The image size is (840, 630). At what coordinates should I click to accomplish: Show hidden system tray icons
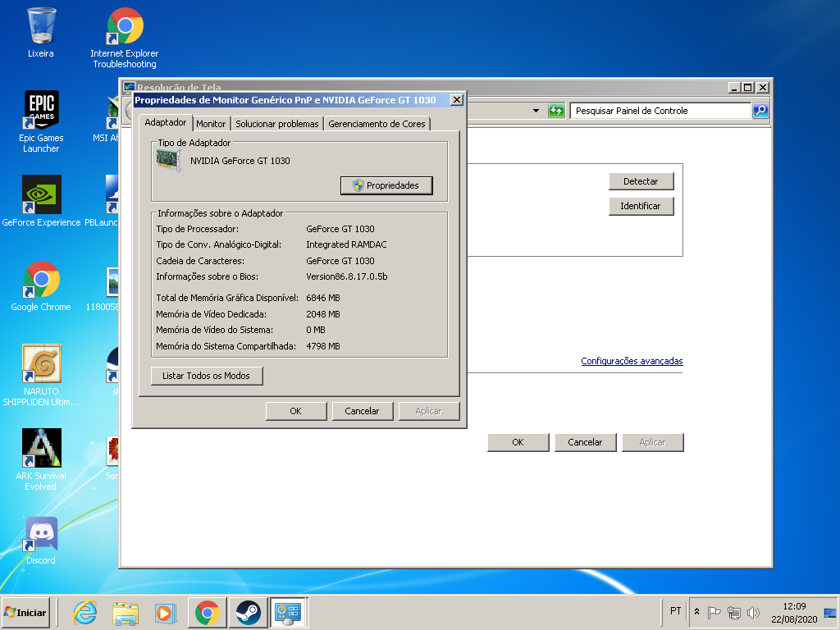tap(697, 611)
